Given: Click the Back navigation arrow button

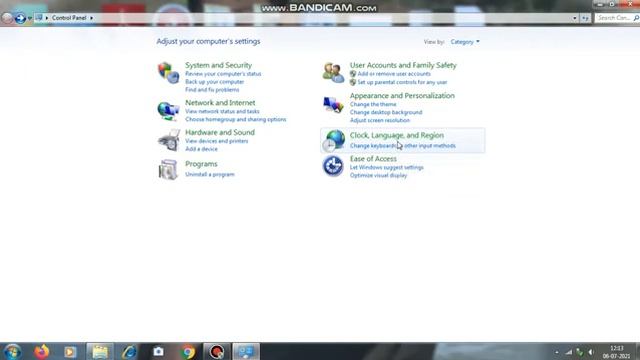Looking at the screenshot, I should [7, 18].
